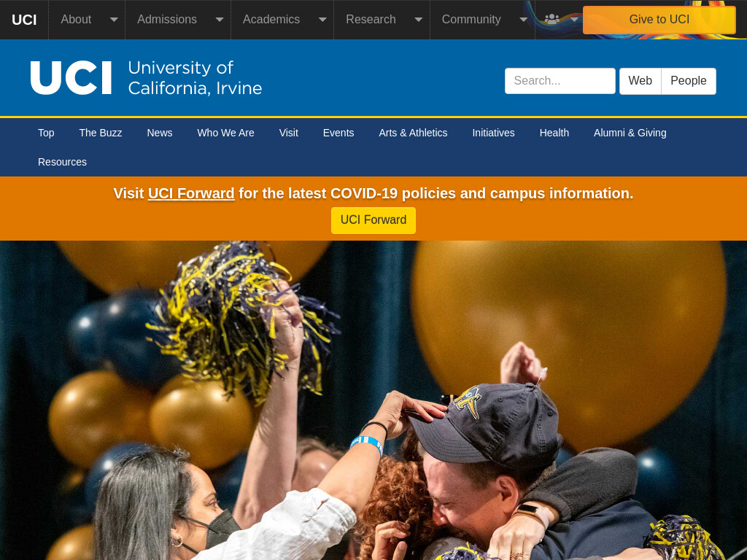This screenshot has height=560, width=747.
Task: Click the Give to UCI button
Action: (x=659, y=20)
